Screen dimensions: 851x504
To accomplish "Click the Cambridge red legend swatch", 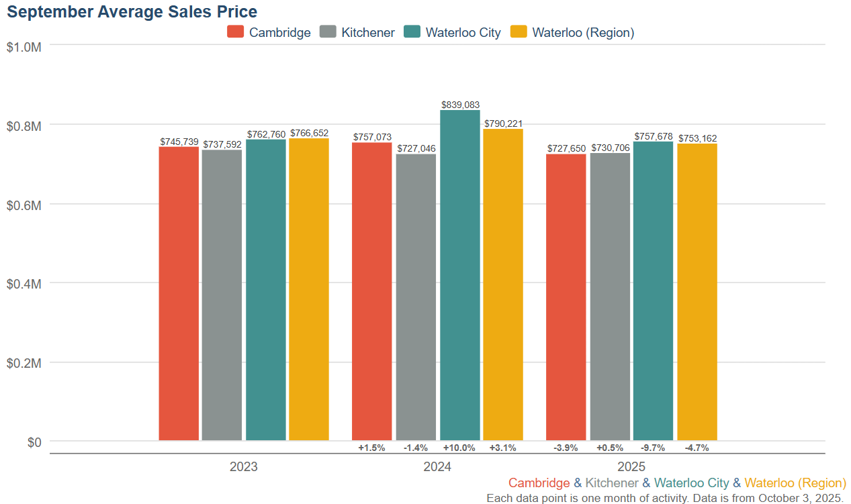I will [x=236, y=32].
